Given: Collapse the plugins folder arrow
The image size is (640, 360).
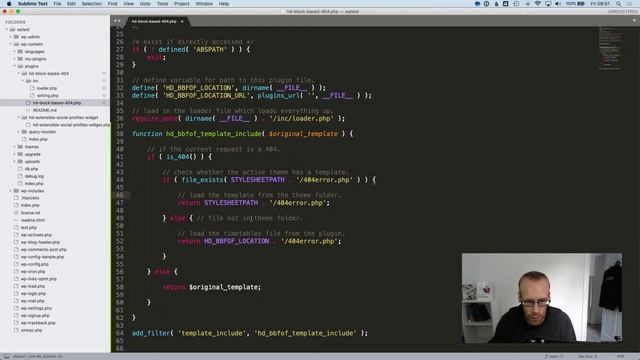Looking at the screenshot, I should 14,66.
